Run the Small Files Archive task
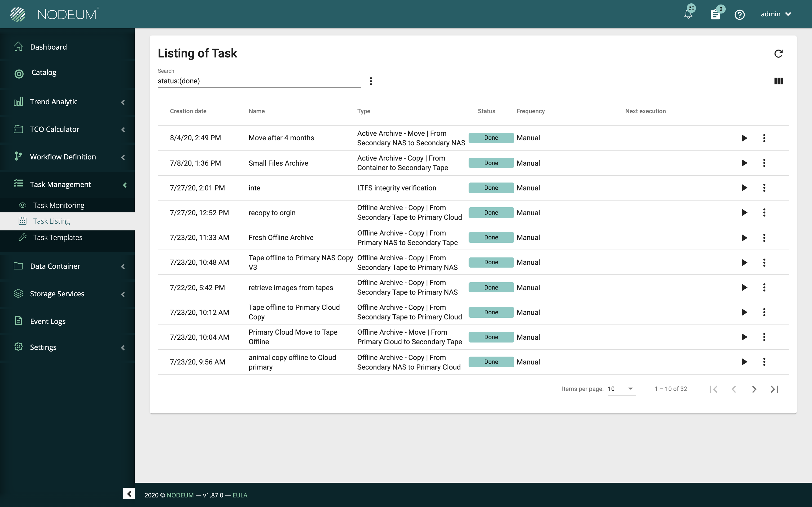The height and width of the screenshot is (507, 812). point(744,163)
